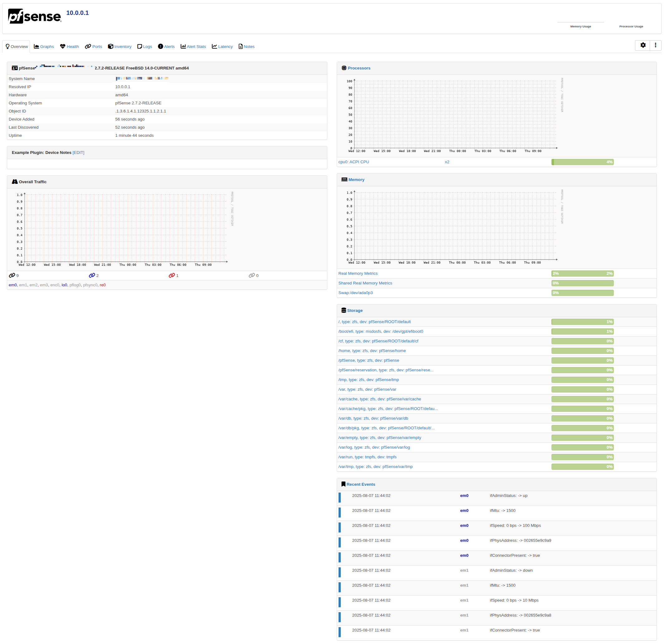Click the Alerts exclamation icon
This screenshot has width=664, height=644.
(x=160, y=46)
